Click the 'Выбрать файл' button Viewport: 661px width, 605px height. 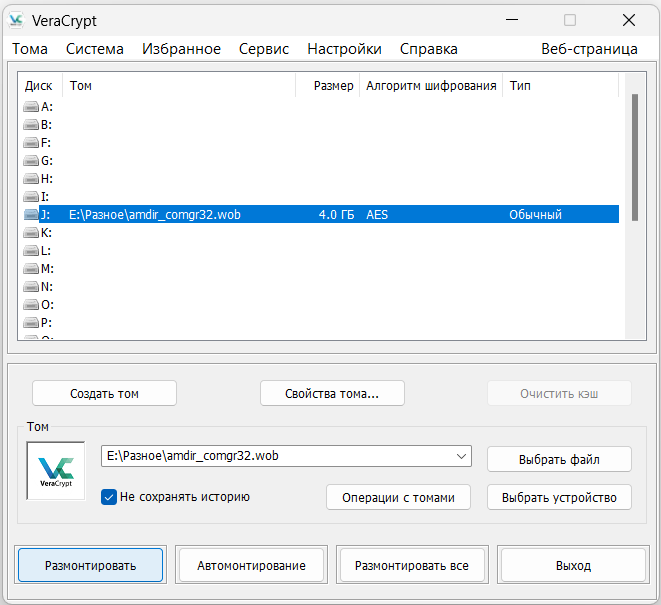tap(559, 459)
